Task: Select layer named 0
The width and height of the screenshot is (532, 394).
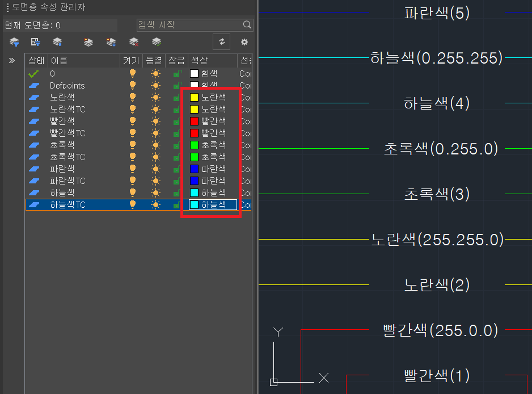Action: 52,74
